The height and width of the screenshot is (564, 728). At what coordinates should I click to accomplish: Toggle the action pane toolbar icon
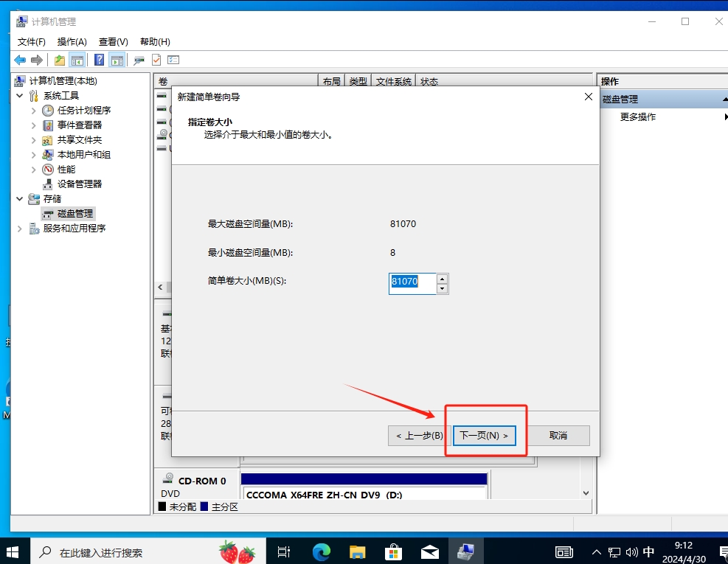[x=117, y=60]
